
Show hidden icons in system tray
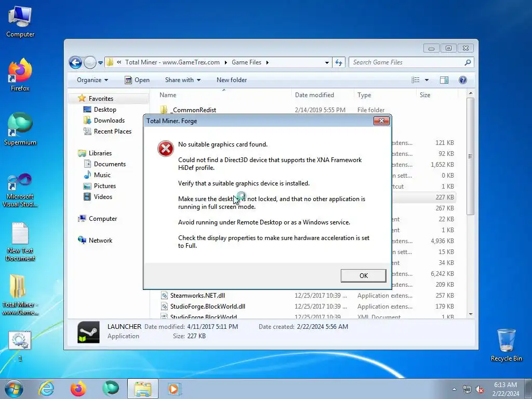[454, 389]
